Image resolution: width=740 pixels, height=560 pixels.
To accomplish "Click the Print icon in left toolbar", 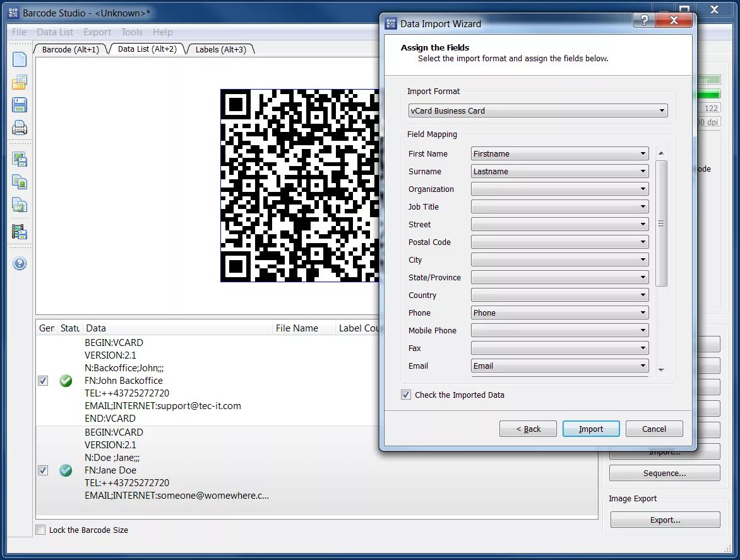I will tap(20, 128).
